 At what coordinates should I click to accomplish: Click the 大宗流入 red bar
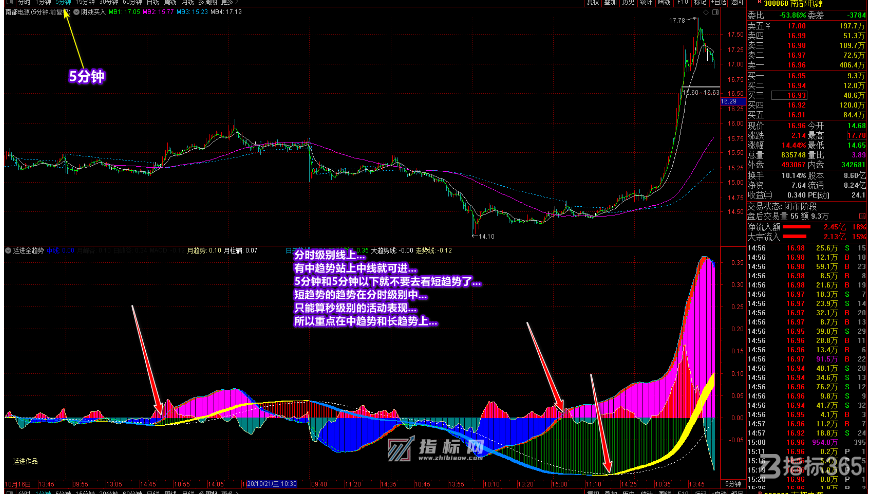pyautogui.click(x=796, y=237)
